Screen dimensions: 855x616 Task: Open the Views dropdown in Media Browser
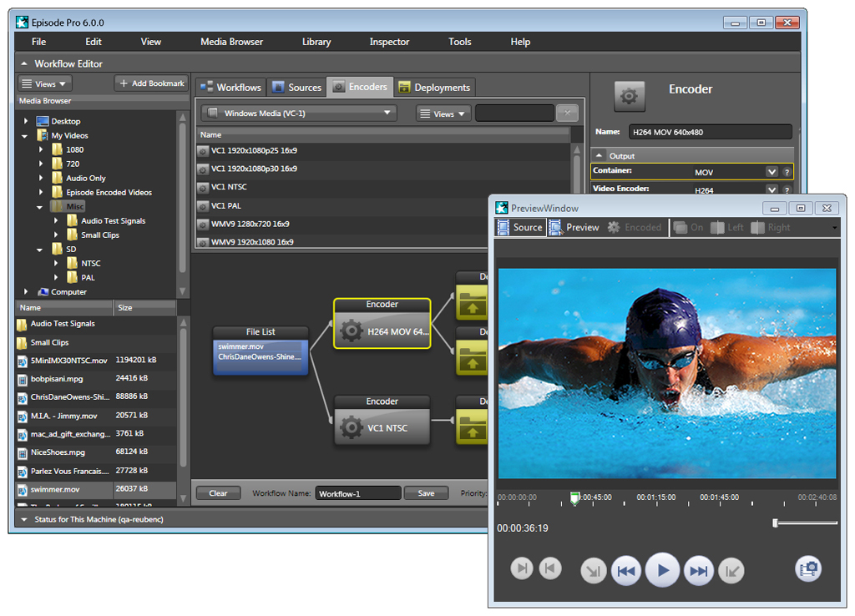tap(45, 83)
